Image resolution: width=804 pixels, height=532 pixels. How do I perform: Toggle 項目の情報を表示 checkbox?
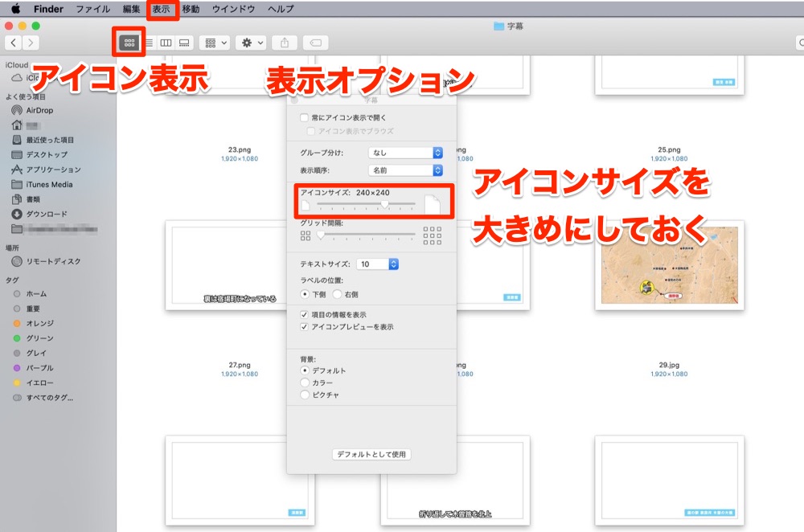tap(305, 315)
